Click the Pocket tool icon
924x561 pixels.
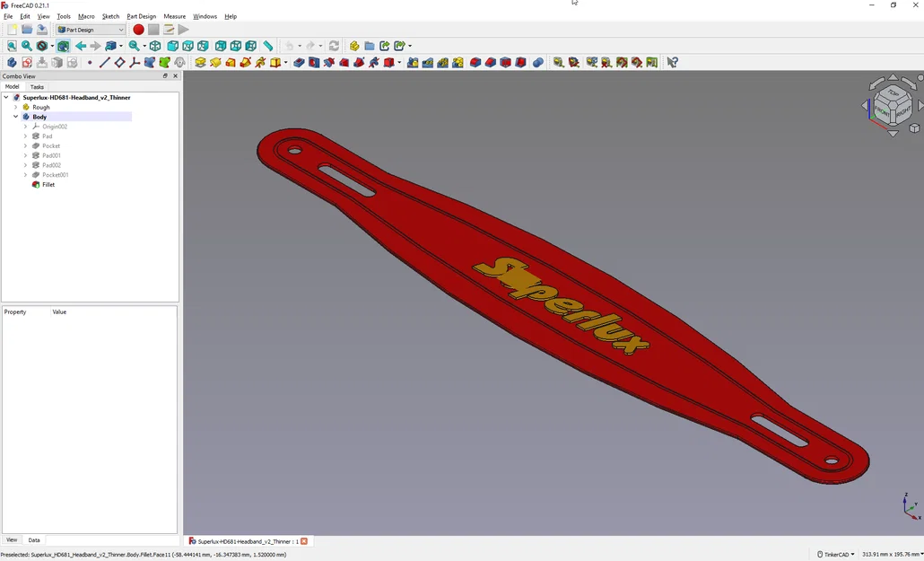pyautogui.click(x=299, y=63)
